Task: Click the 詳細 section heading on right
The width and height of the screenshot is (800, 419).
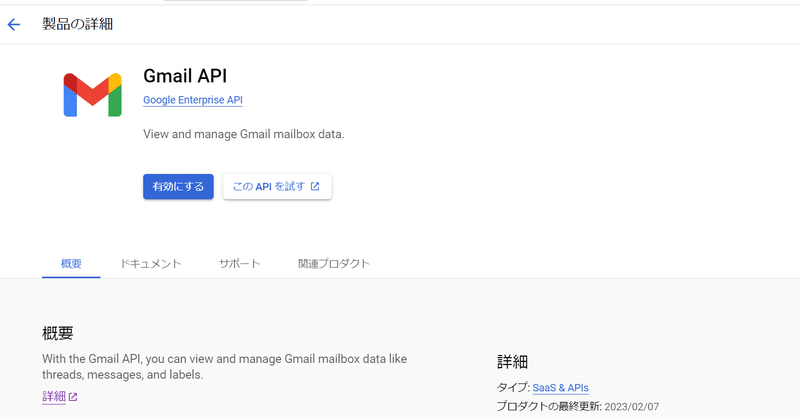Action: pyautogui.click(x=512, y=362)
